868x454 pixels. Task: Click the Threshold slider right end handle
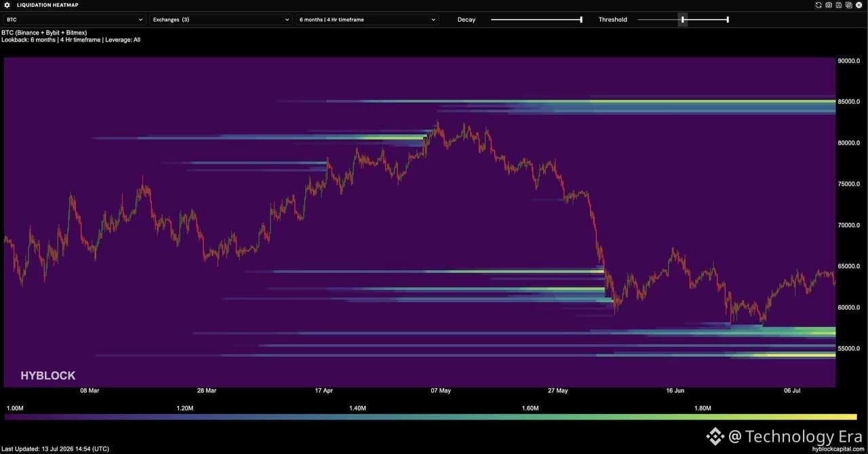728,20
